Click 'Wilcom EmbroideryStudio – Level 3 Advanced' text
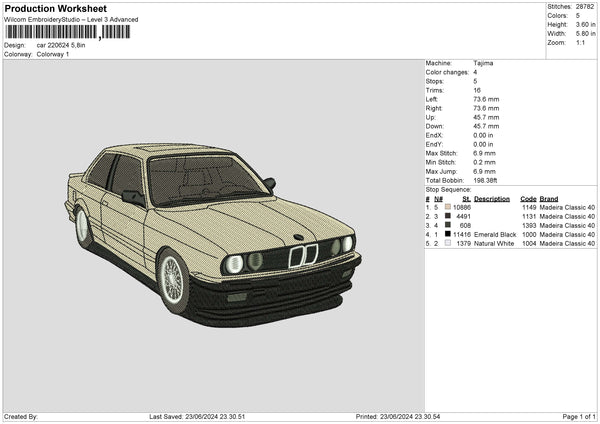This screenshot has height=424, width=600. pos(71,20)
